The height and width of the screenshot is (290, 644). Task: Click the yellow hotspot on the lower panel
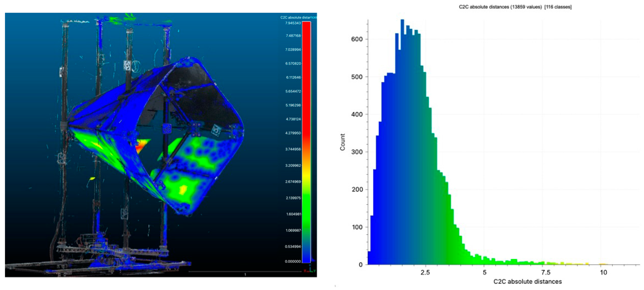(183, 189)
